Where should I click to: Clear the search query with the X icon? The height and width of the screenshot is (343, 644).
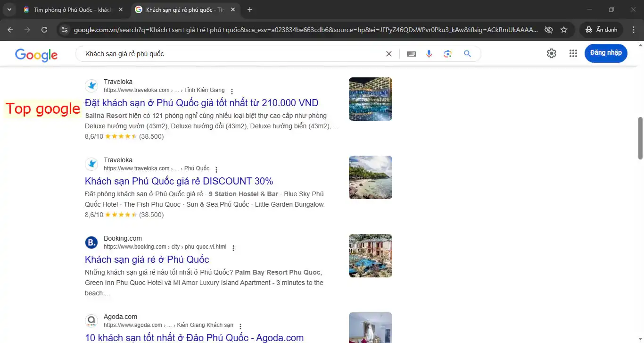pyautogui.click(x=389, y=54)
